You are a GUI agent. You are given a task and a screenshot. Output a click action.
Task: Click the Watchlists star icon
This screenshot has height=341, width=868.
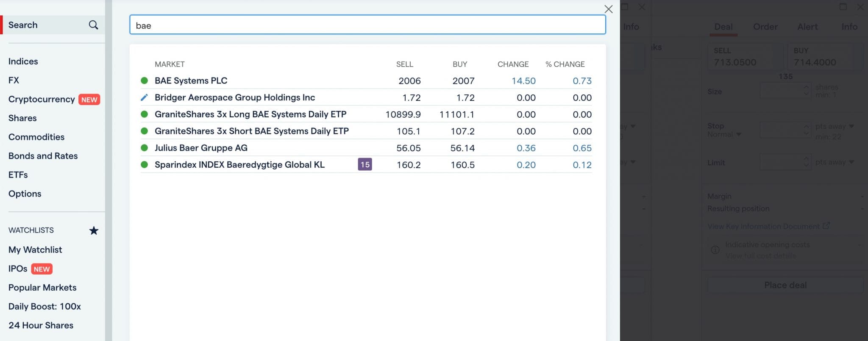(x=94, y=230)
